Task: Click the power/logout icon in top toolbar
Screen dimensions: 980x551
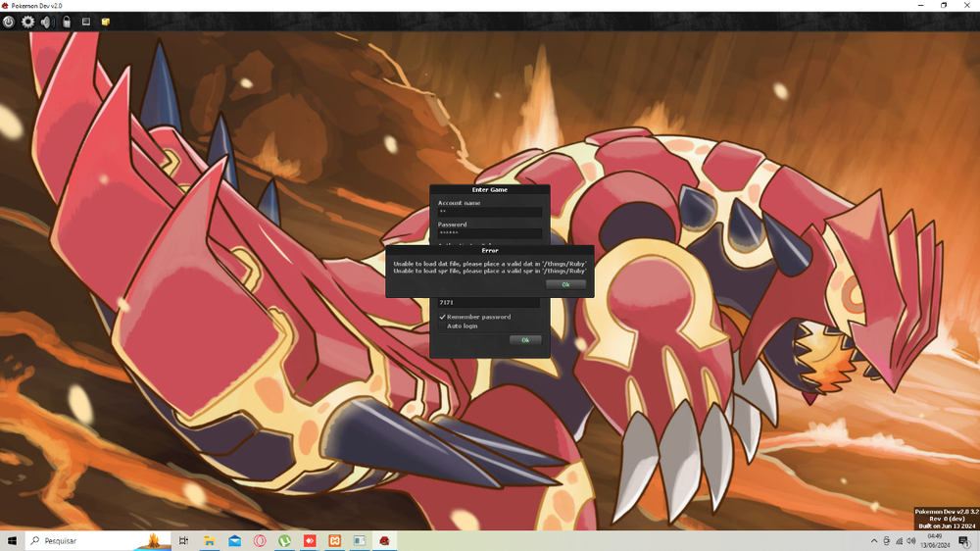Action: [x=9, y=22]
